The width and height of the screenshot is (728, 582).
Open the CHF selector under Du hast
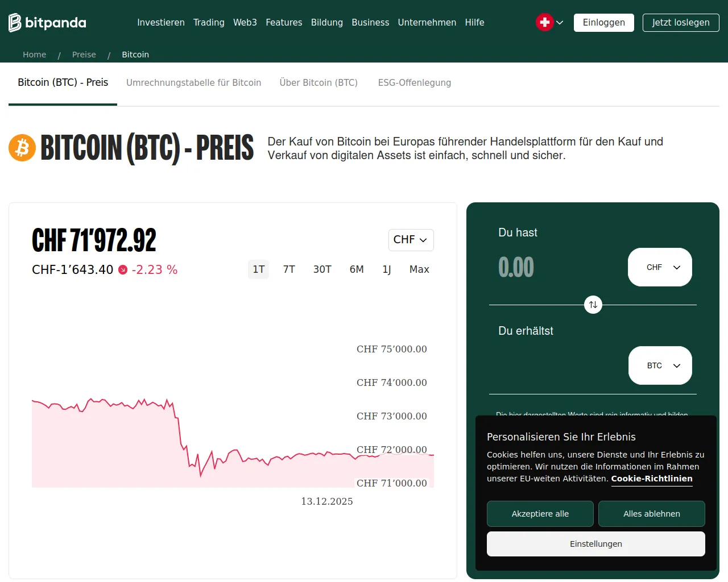(x=660, y=267)
